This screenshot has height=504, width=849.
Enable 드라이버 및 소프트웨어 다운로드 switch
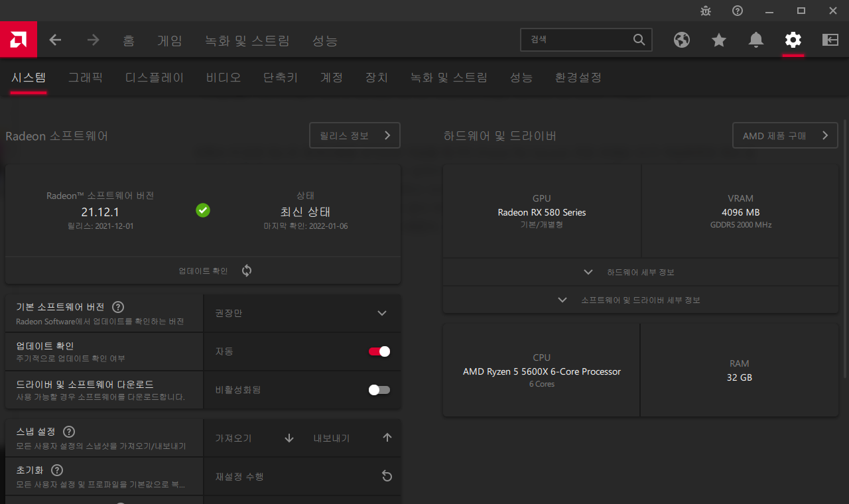tap(379, 390)
